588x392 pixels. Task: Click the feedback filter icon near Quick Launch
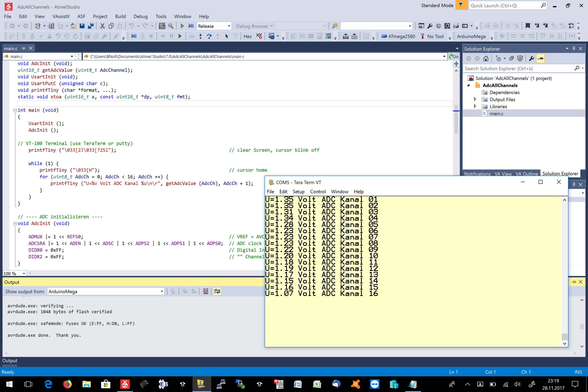(x=461, y=5)
